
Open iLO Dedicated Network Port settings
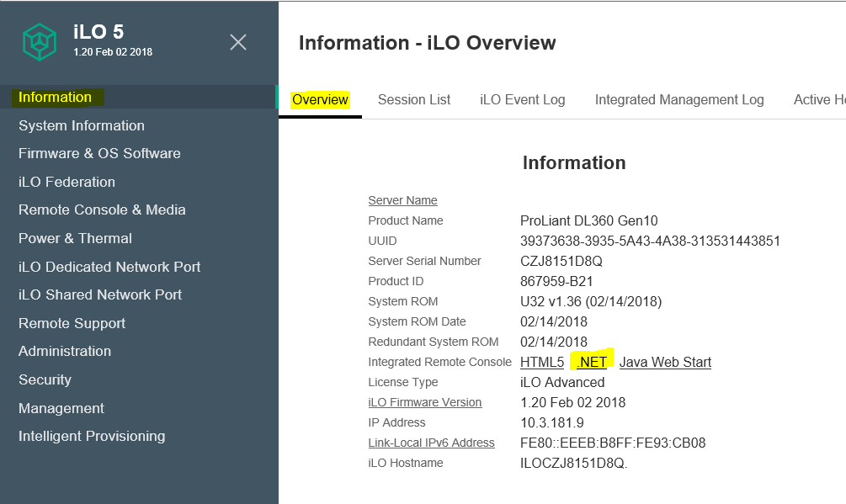109,267
